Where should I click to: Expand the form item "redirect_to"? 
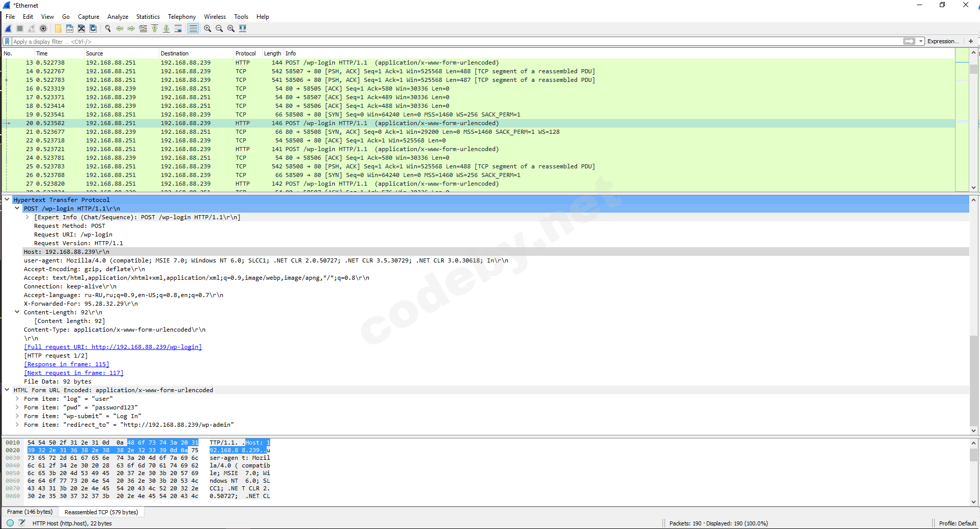tap(17, 425)
